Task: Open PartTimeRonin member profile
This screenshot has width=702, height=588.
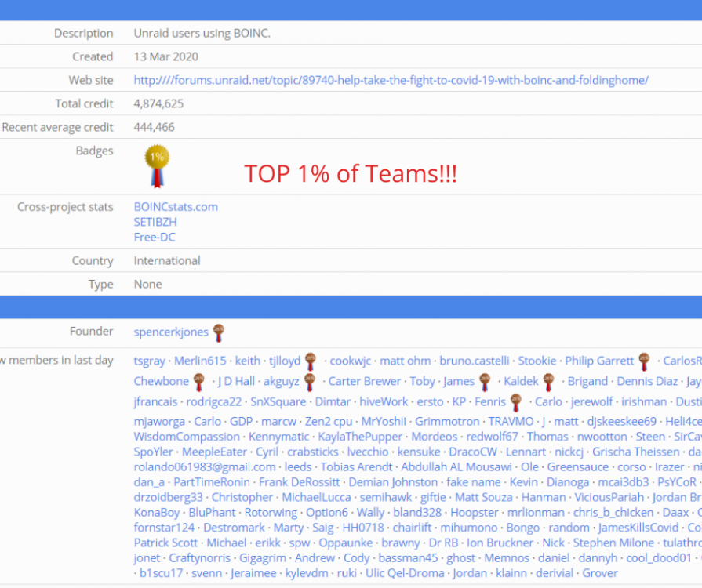Action: click(212, 482)
